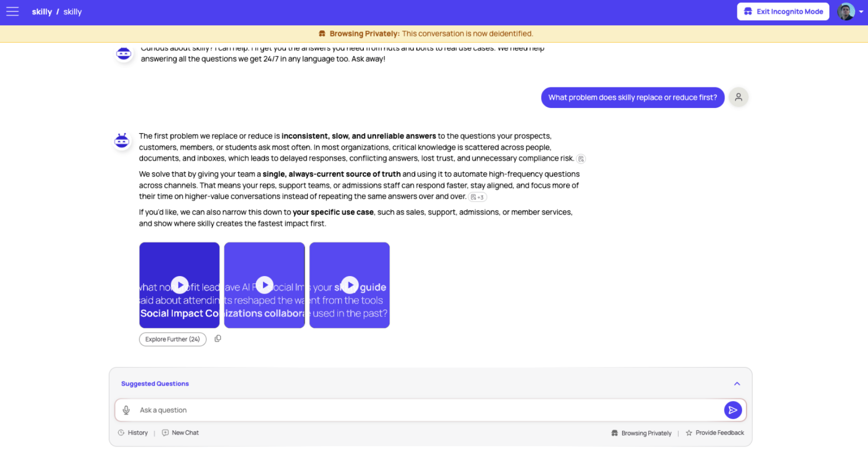Play the 'organizations collaborate' video
This screenshot has width=868, height=451.
(x=264, y=285)
